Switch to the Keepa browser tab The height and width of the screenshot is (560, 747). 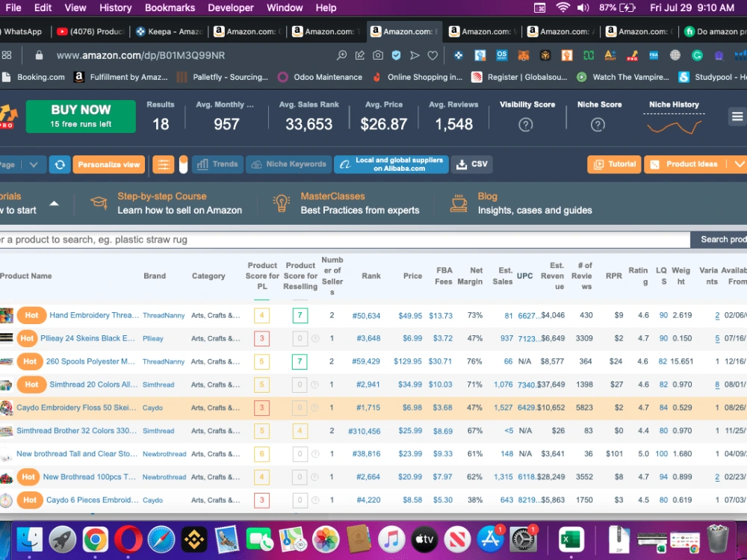[170, 31]
